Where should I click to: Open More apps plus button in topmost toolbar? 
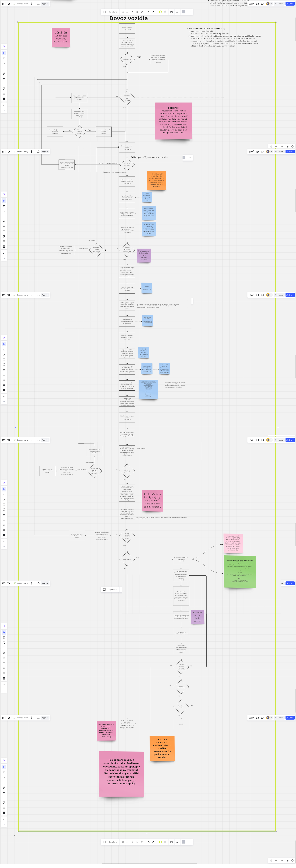click(x=4, y=99)
